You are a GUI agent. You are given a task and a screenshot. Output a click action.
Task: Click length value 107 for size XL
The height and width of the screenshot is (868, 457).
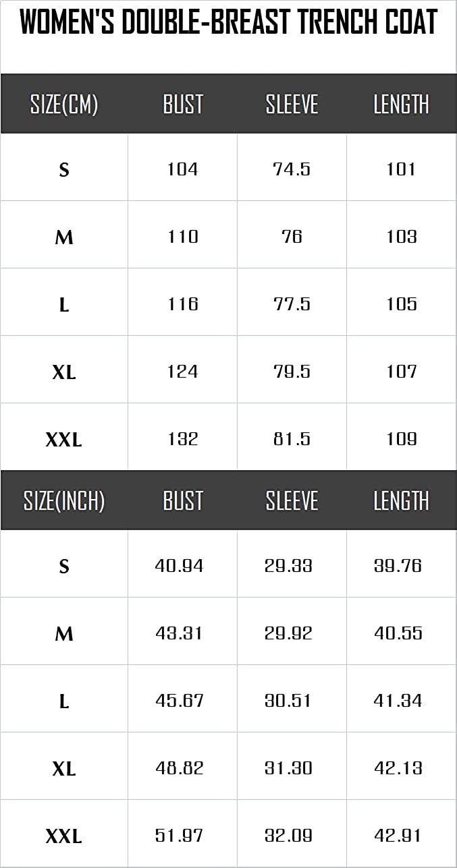pos(401,372)
